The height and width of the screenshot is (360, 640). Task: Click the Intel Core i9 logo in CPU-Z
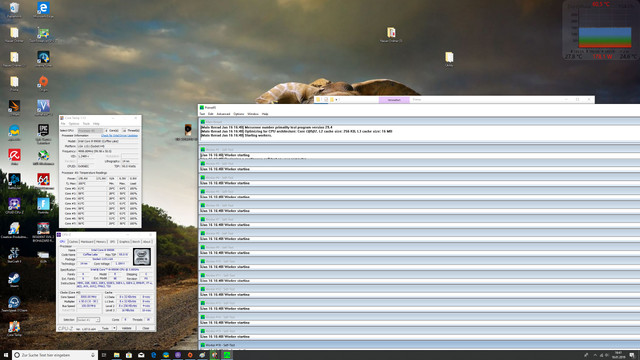click(x=142, y=257)
